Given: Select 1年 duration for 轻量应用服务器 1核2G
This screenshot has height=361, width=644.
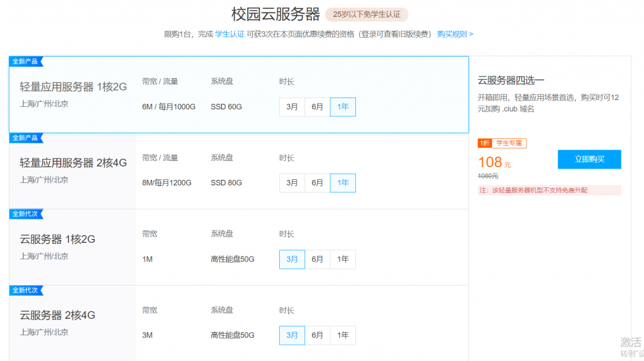Looking at the screenshot, I should [x=343, y=107].
